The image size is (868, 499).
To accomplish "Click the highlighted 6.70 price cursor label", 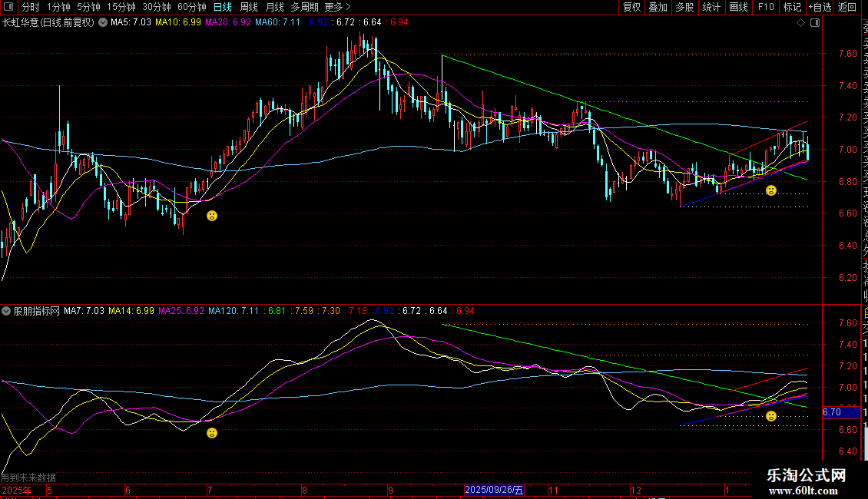I will (841, 412).
